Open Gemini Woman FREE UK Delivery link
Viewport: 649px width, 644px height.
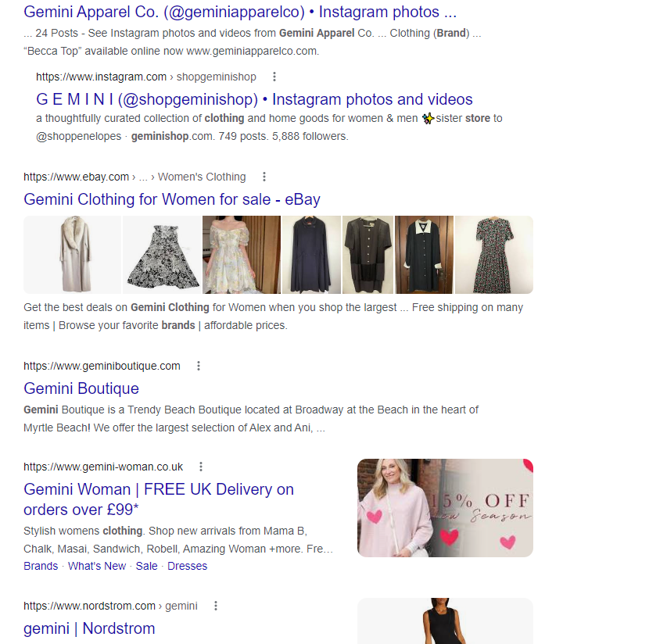point(159,489)
